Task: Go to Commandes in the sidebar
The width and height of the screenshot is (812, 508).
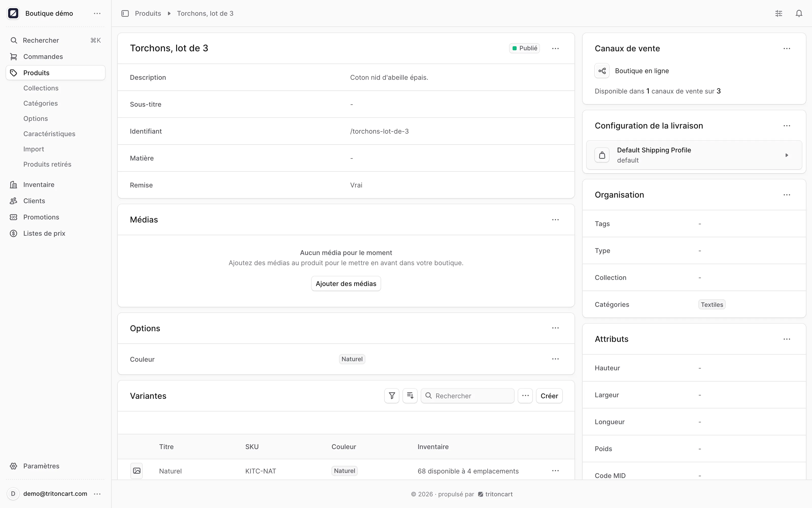Action: click(x=55, y=56)
